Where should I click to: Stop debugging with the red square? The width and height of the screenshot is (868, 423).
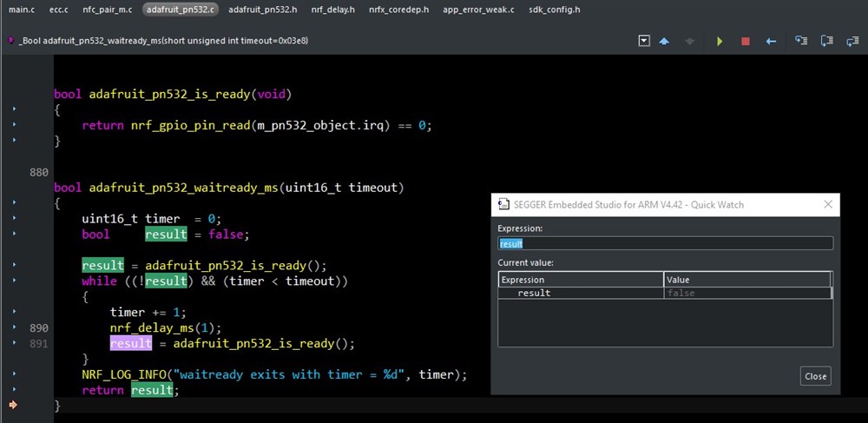pyautogui.click(x=745, y=42)
